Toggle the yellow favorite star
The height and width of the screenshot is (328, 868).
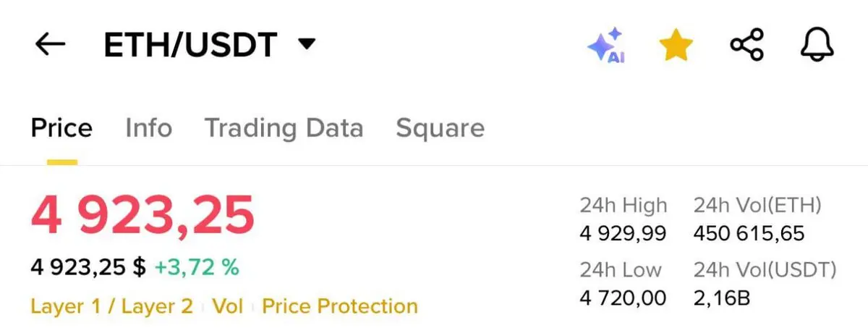click(x=676, y=46)
